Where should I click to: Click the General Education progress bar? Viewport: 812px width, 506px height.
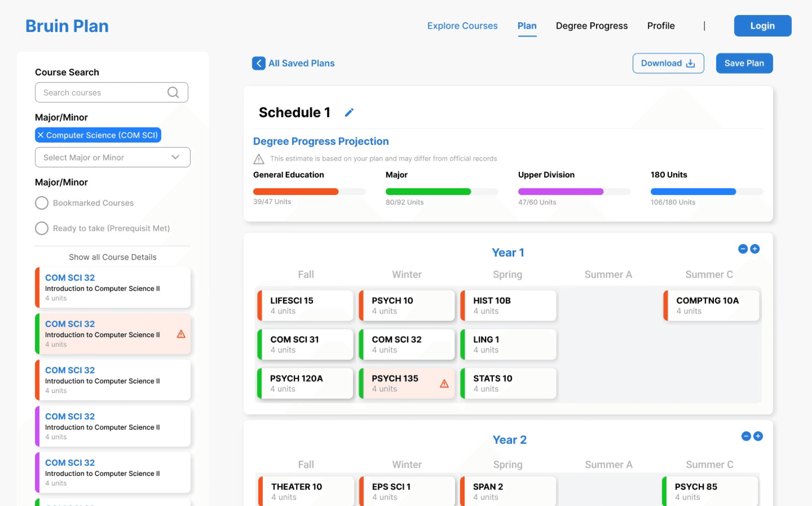point(309,192)
